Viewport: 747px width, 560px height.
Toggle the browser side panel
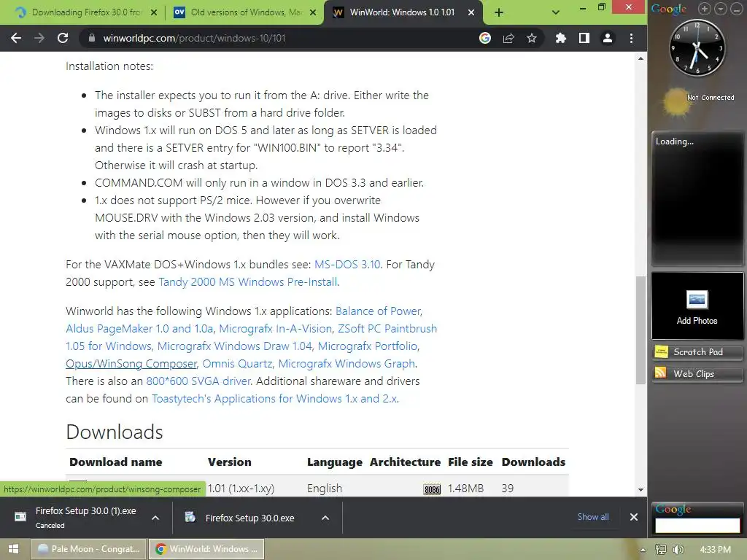[584, 38]
